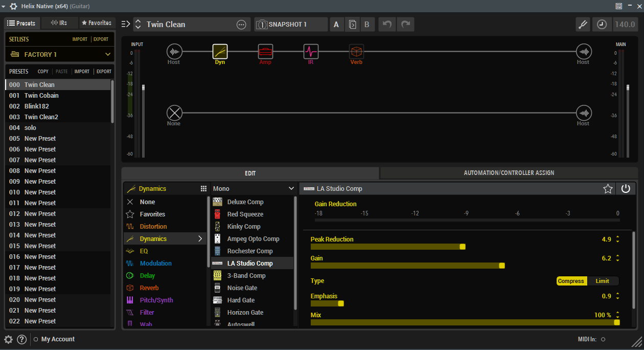Click COPY in the presets header
644x350 pixels.
tap(43, 72)
